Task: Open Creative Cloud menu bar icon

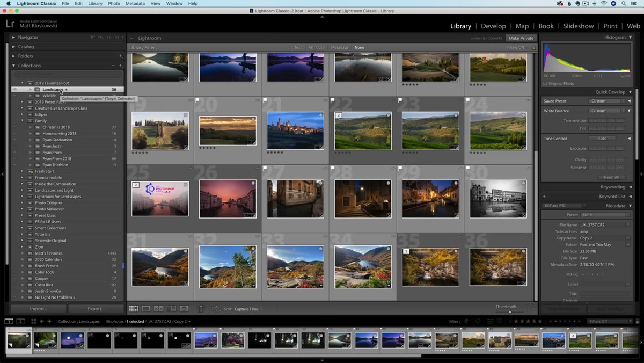Action: click(x=560, y=3)
